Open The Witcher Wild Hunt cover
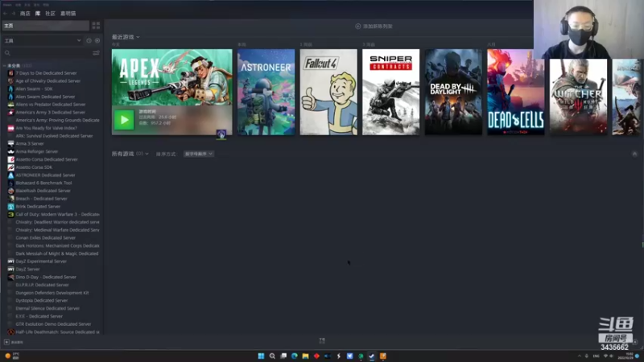 coord(578,97)
